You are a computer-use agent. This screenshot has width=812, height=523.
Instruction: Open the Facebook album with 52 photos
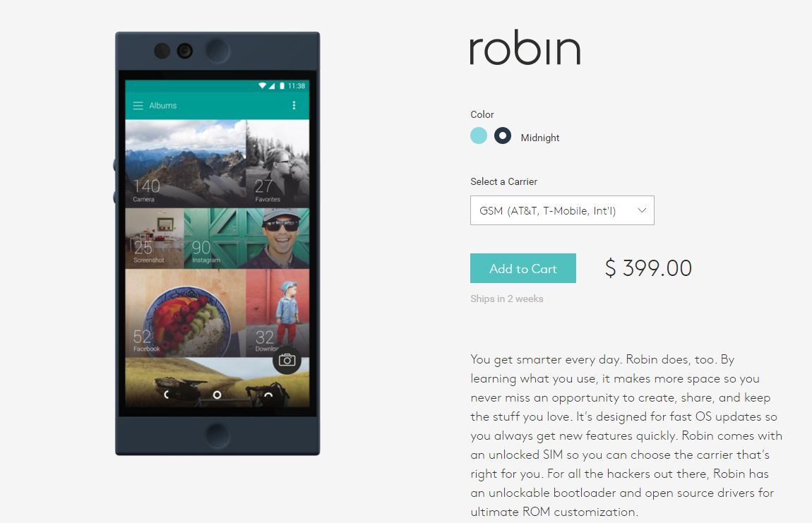[186, 313]
